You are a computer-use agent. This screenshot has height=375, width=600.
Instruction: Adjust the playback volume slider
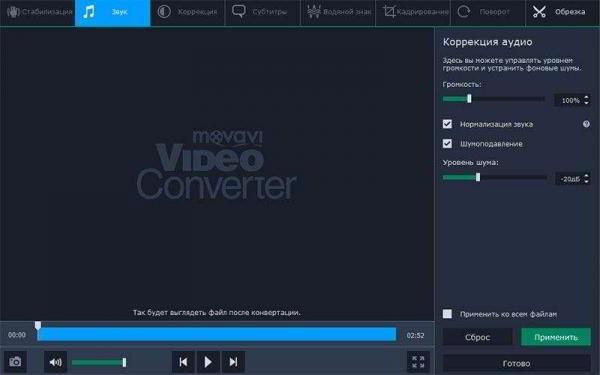(x=99, y=362)
